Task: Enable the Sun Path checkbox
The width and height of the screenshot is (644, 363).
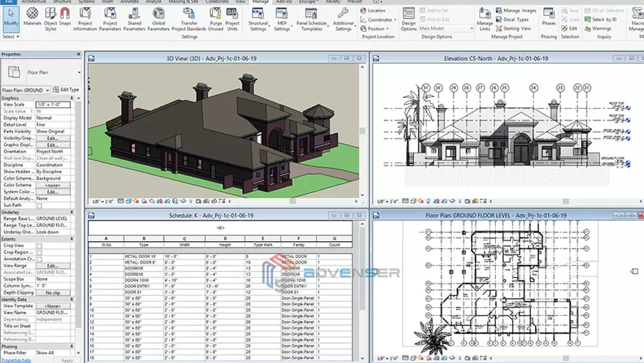Action: click(x=39, y=204)
